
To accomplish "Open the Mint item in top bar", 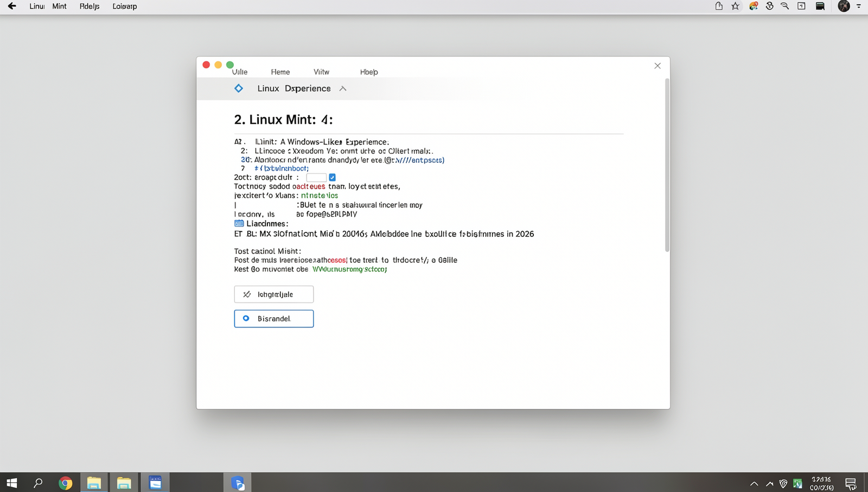I will (59, 6).
